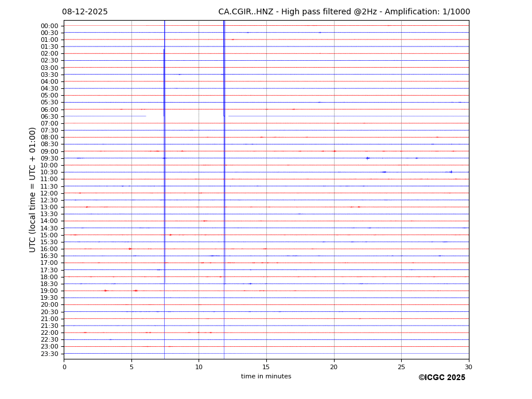532x399 pixels.
Task: Click the UTC local time y-axis label
Action: 33,190
